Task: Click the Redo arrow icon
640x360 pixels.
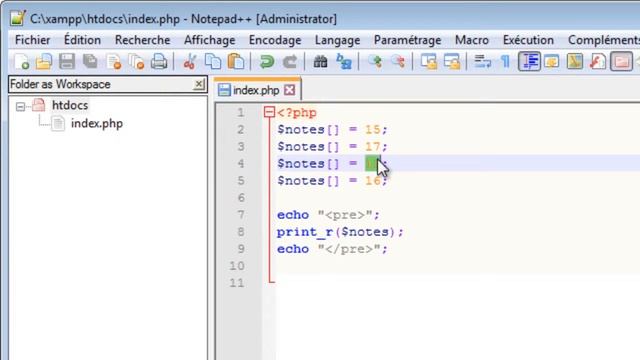Action: [290, 62]
